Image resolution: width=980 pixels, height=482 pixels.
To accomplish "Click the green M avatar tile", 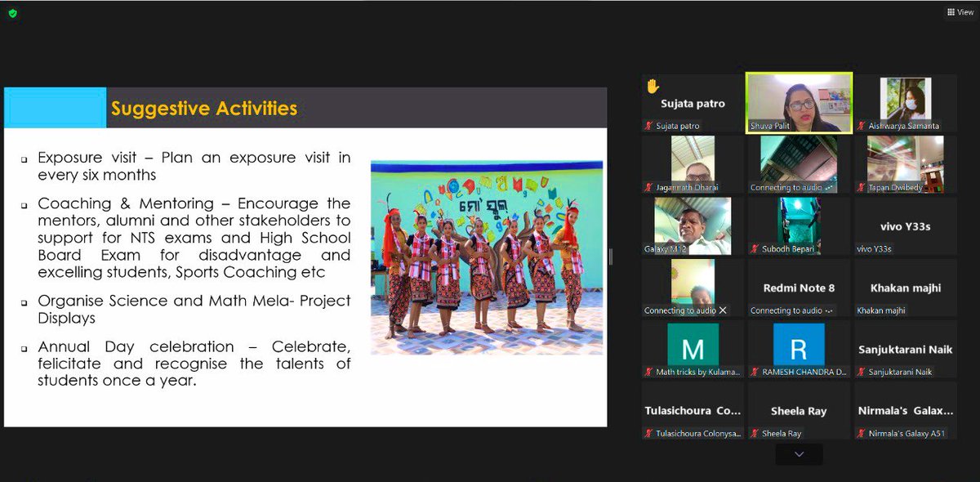I will [693, 345].
